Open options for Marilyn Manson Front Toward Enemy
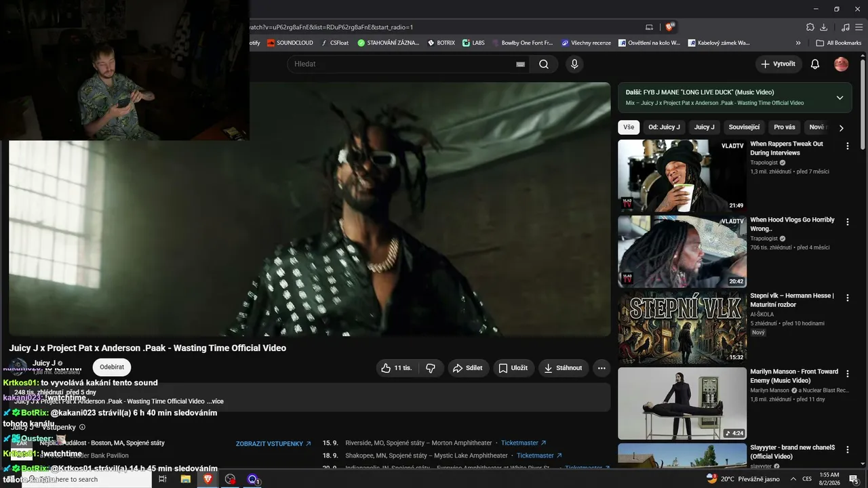 point(847,373)
